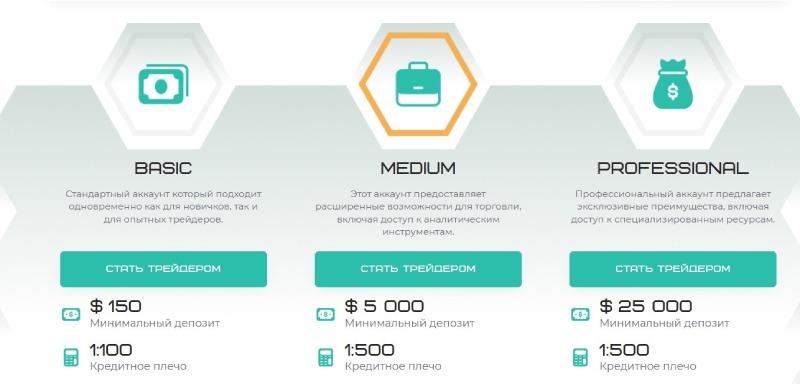Select the MEDIUM plan heading
The height and width of the screenshot is (384, 800).
pyautogui.click(x=418, y=168)
